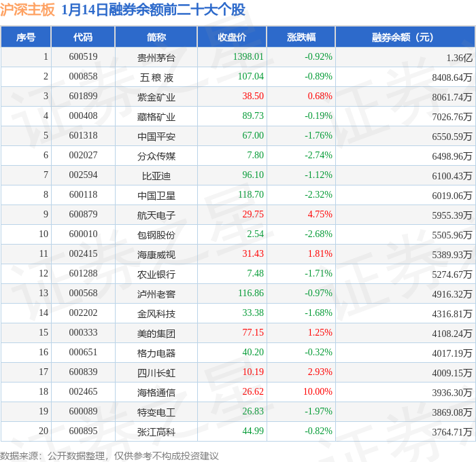Click stock code 601288

pyautogui.click(x=83, y=274)
